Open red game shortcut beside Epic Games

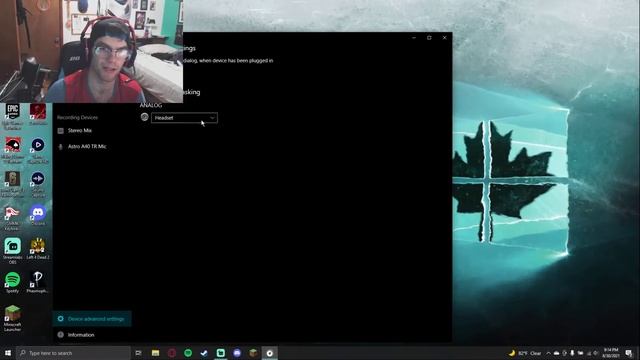[38, 114]
